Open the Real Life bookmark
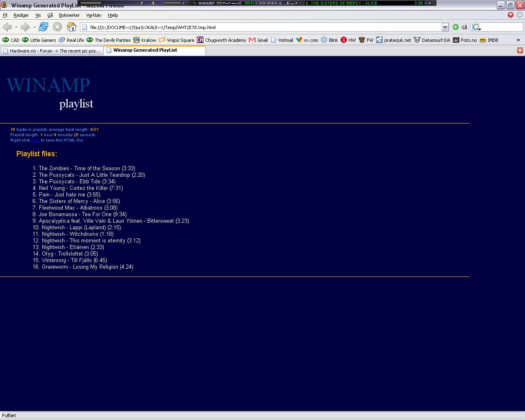Screen dimensions: 525x420 tap(71, 40)
